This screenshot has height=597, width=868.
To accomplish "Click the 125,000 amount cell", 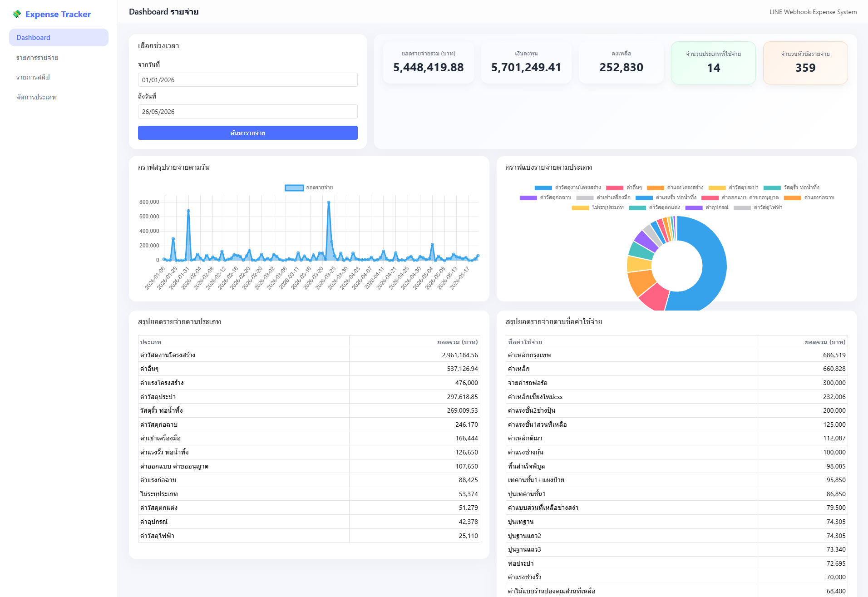I will pos(803,424).
